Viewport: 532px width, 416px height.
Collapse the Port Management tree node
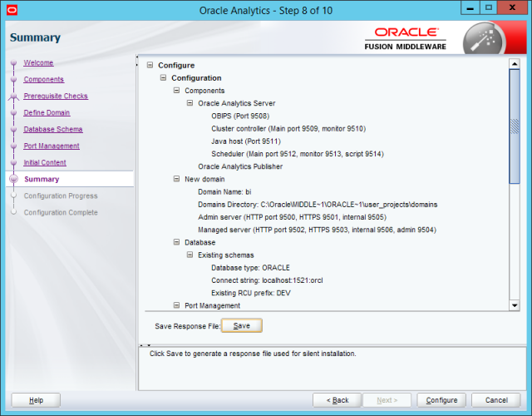(x=176, y=305)
